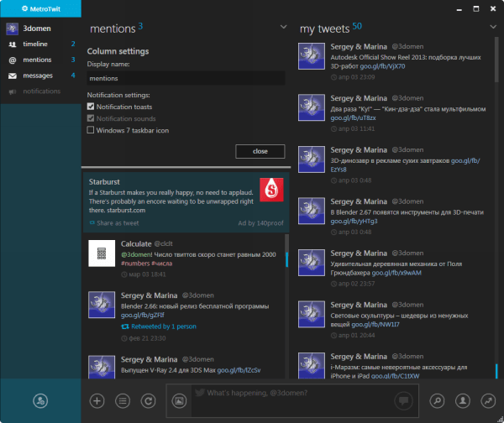Click the 3domen account avatar in sidebar
Viewport: 504px width, 423px height.
click(13, 29)
